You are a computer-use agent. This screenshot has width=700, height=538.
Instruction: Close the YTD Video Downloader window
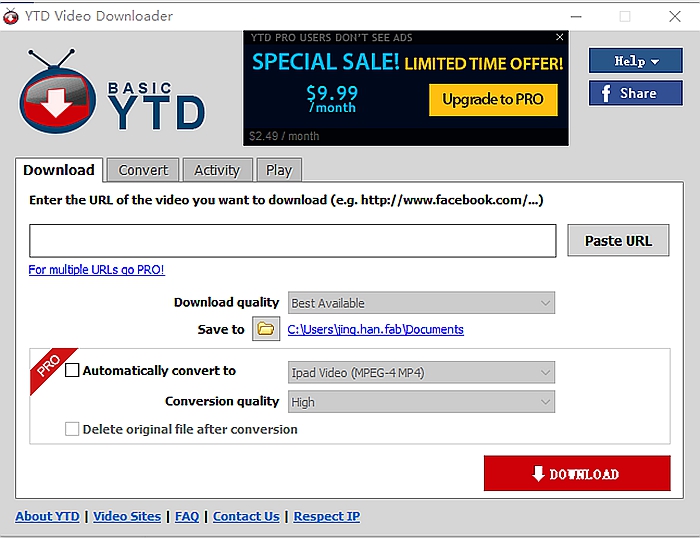pos(675,17)
